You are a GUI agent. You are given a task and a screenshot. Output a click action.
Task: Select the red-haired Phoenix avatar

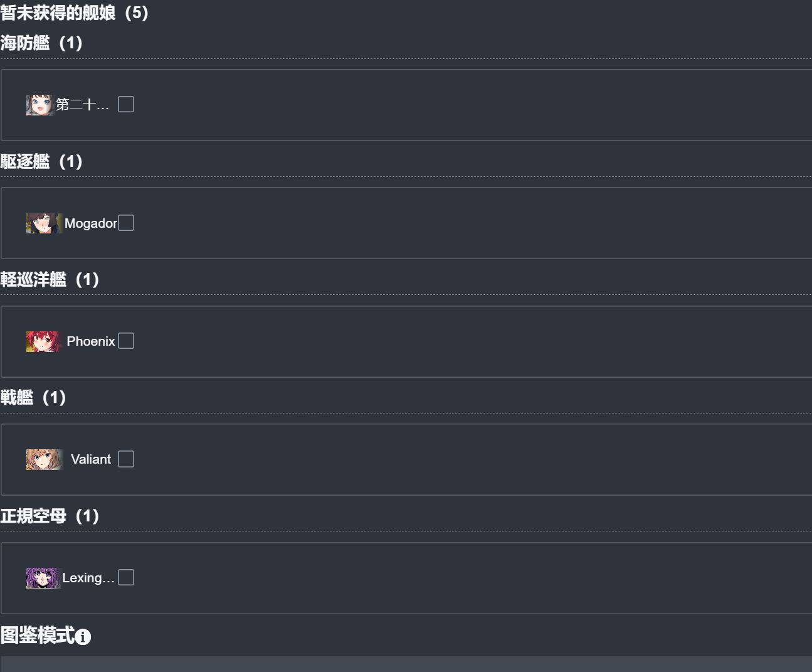coord(44,341)
